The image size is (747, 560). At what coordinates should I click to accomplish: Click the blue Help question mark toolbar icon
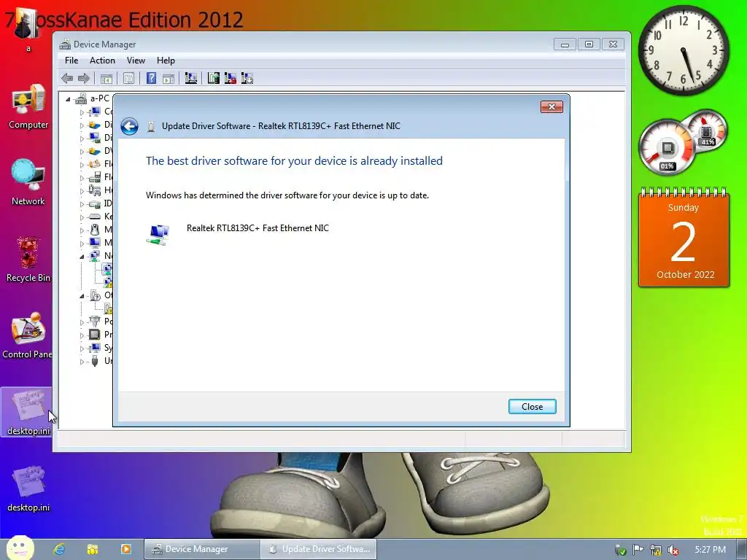click(x=151, y=78)
